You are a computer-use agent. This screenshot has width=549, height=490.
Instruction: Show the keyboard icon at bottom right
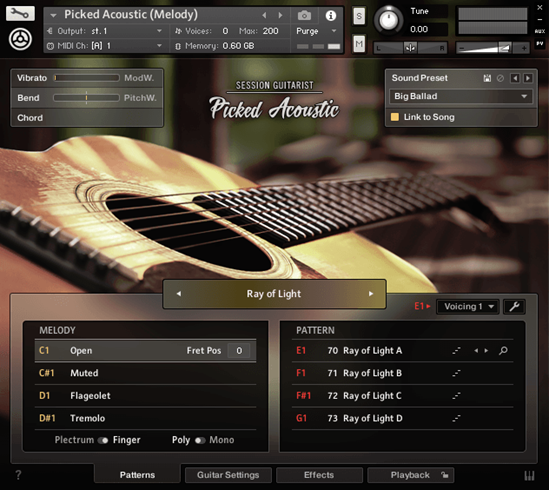(x=529, y=476)
